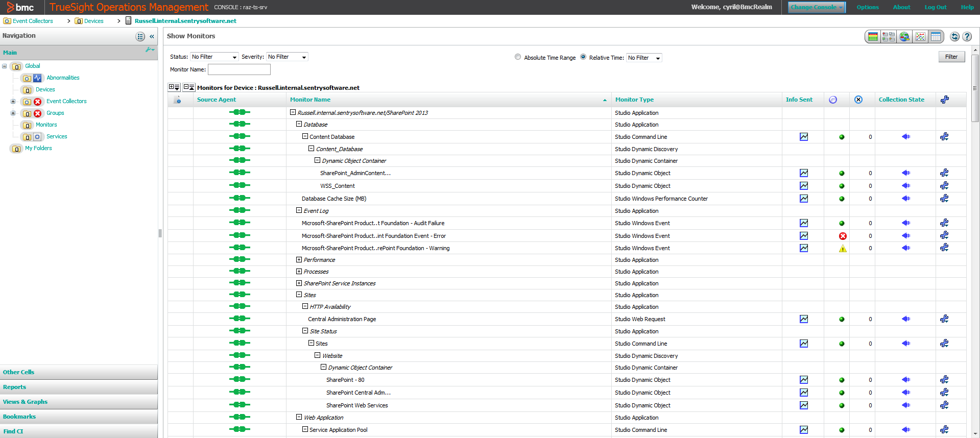Open the navigation tree options list icon

click(140, 37)
